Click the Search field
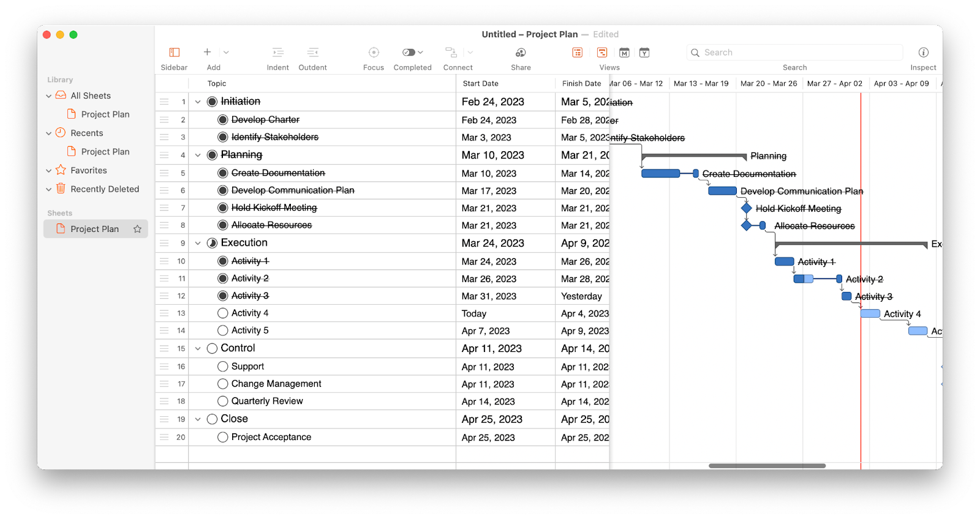The image size is (980, 519). tap(794, 53)
